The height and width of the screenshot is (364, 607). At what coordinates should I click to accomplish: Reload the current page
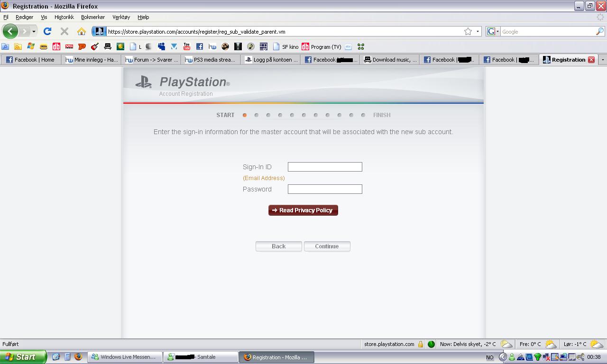tap(47, 31)
